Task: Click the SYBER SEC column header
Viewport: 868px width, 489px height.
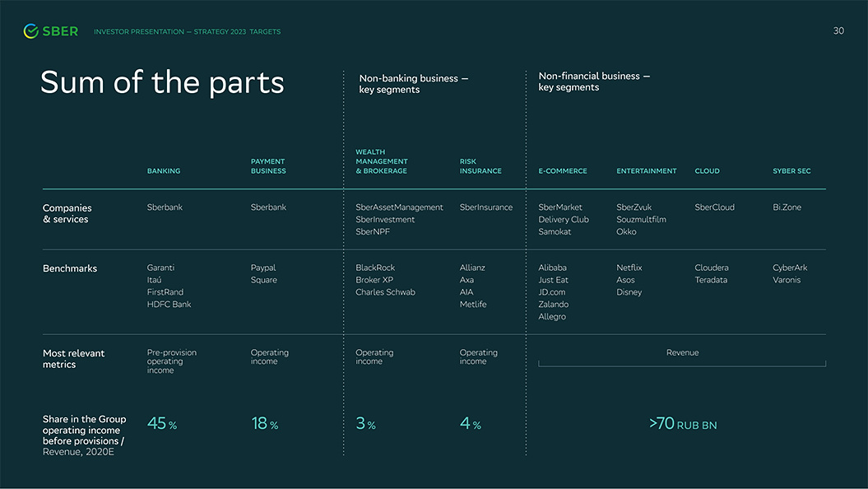Action: [x=791, y=171]
